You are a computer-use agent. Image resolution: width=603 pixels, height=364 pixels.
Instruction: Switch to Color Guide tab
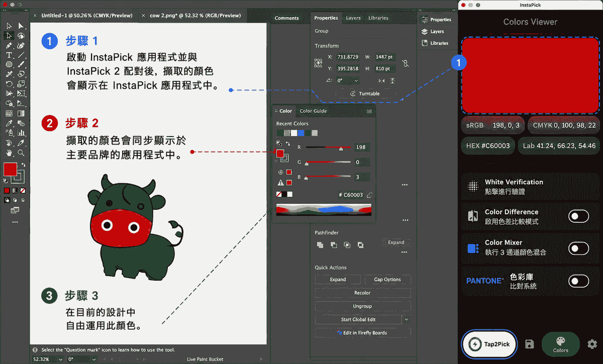[x=313, y=111]
